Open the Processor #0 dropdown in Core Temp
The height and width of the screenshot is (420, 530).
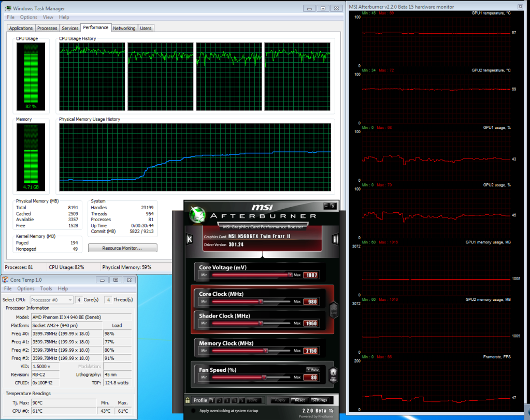[51, 300]
